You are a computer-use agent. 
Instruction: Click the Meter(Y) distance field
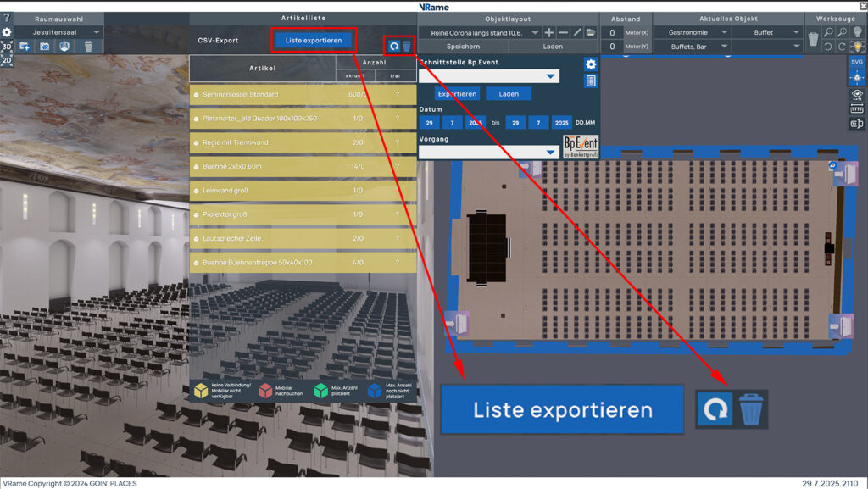tap(612, 47)
